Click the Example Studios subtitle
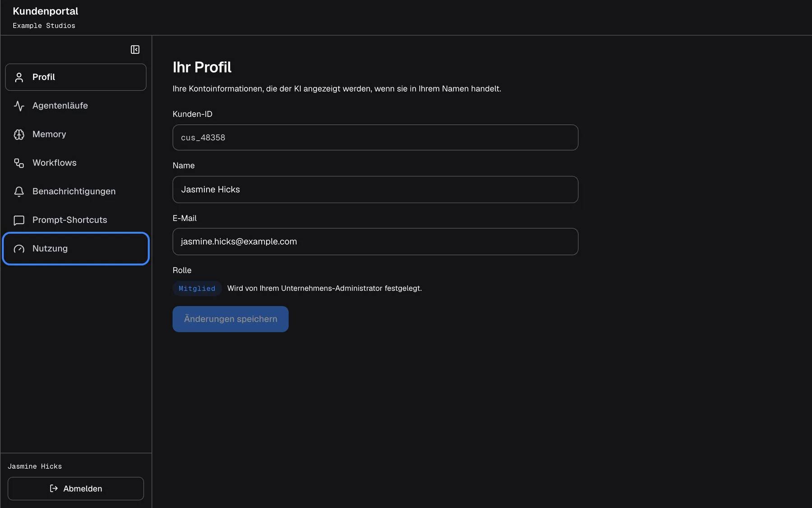812x508 pixels. coord(44,26)
